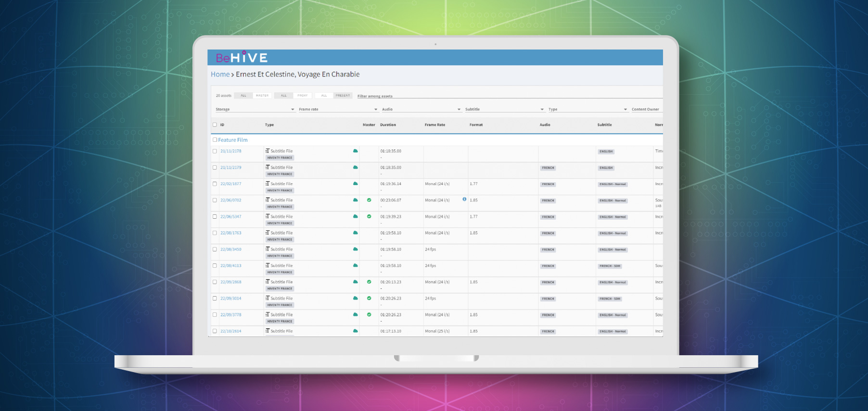Click the blue info icon in row 22/06/0702
This screenshot has height=411, width=868.
point(464,199)
